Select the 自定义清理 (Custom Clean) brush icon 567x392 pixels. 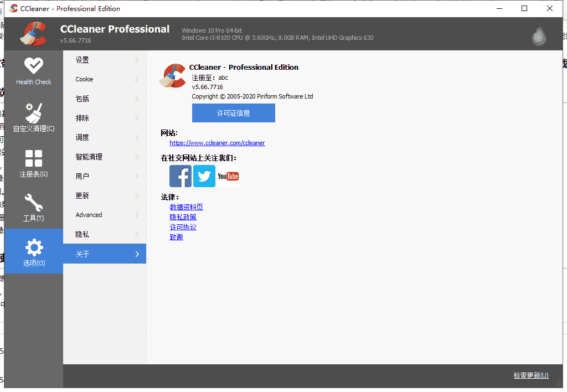pyautogui.click(x=34, y=117)
